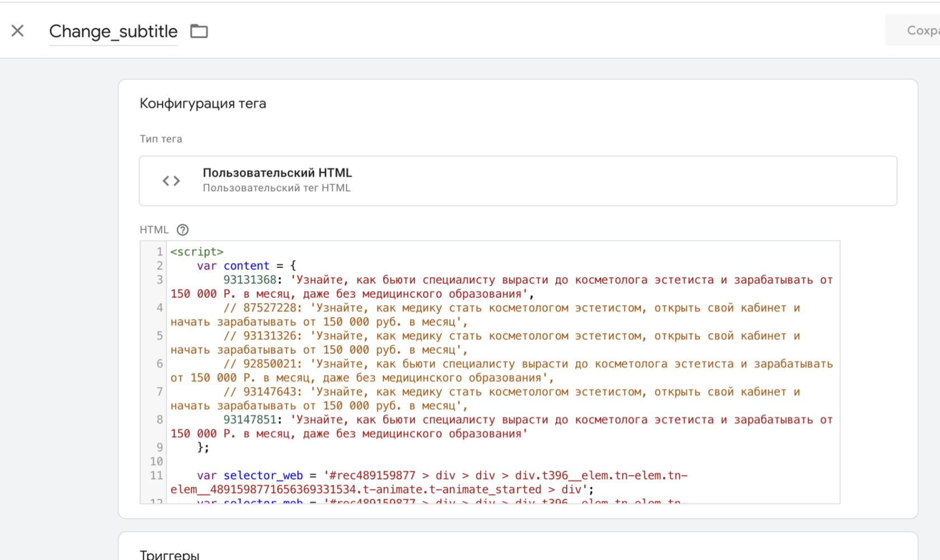
Task: Close the tag editor with the X
Action: click(x=17, y=31)
